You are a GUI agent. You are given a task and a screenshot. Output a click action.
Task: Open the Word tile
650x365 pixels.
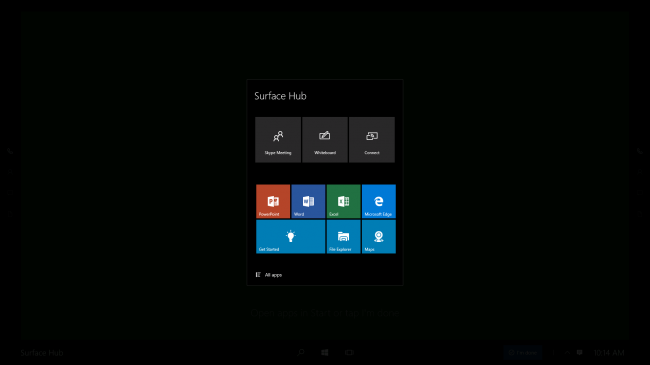(x=308, y=201)
